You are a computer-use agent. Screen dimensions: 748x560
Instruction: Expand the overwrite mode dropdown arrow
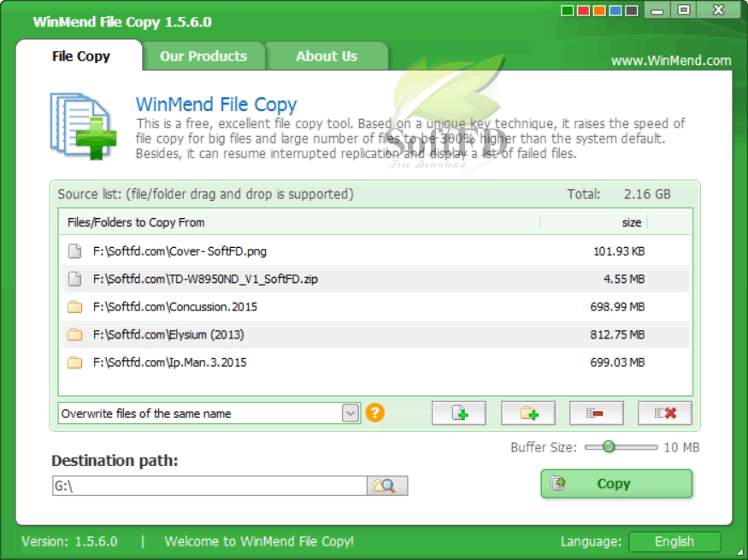click(x=350, y=413)
